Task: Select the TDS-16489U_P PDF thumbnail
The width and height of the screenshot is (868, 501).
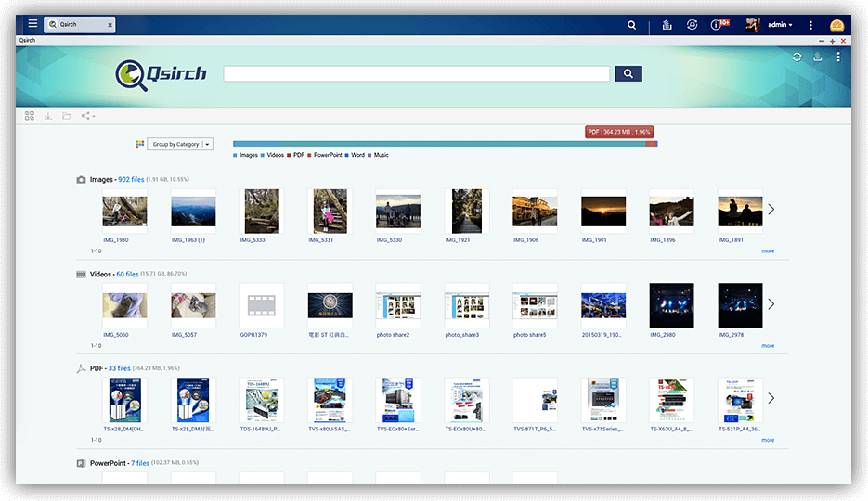Action: pos(261,400)
